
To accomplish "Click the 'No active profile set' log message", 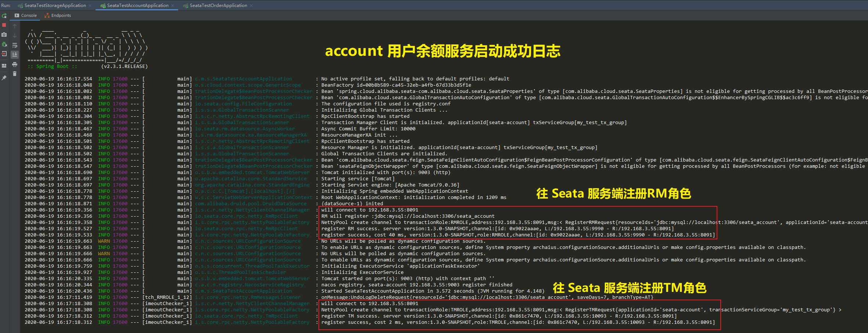I will [x=415, y=79].
